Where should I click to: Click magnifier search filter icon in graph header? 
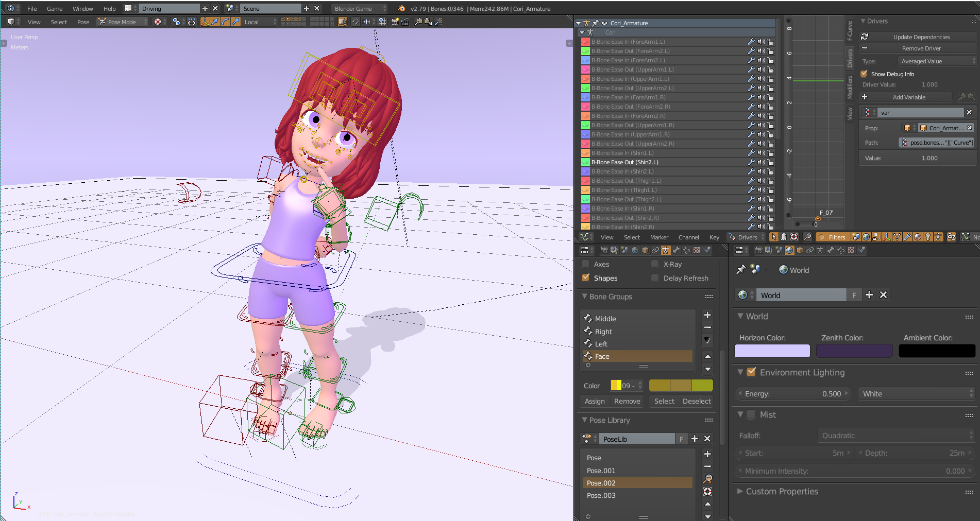coord(807,237)
